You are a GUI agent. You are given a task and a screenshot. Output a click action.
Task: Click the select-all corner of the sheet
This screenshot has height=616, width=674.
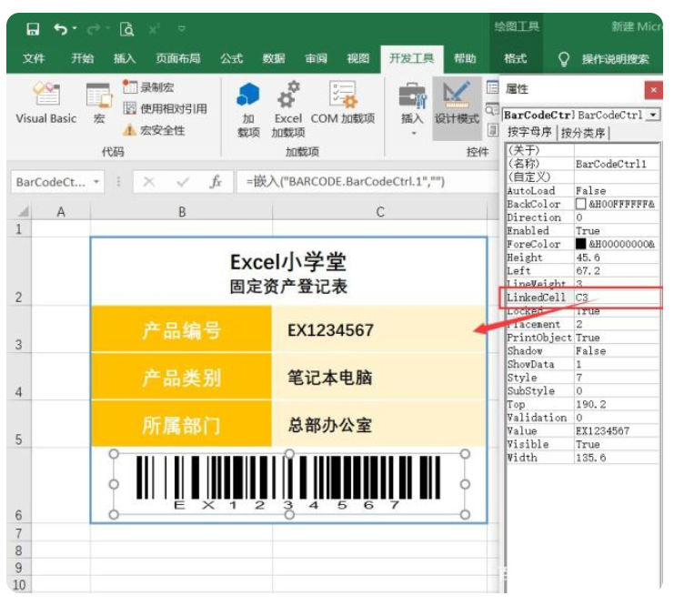(22, 211)
